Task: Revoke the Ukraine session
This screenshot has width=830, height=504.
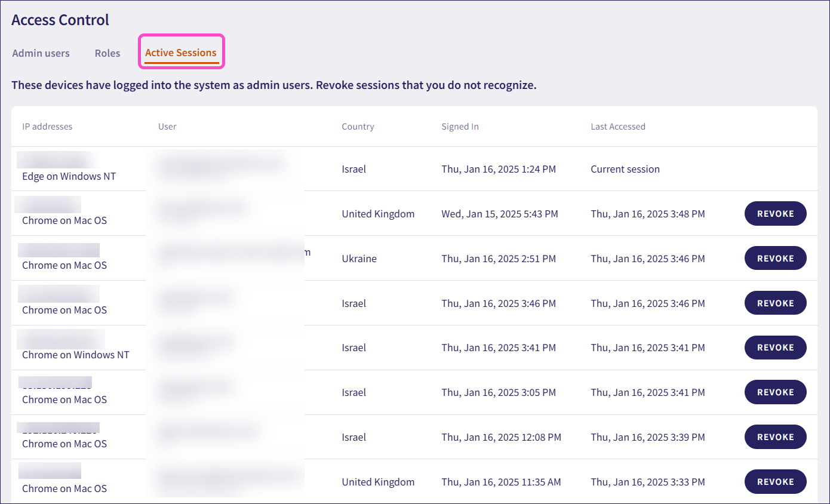Action: click(775, 259)
